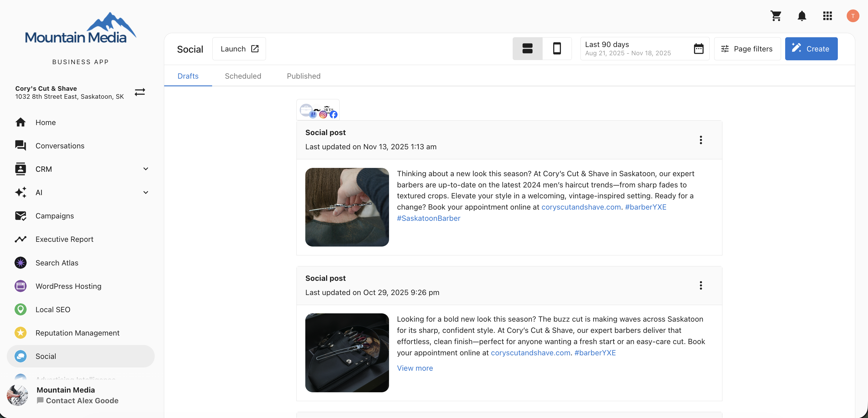This screenshot has width=868, height=418.
Task: Click View more on the buzz cut post
Action: pyautogui.click(x=415, y=368)
